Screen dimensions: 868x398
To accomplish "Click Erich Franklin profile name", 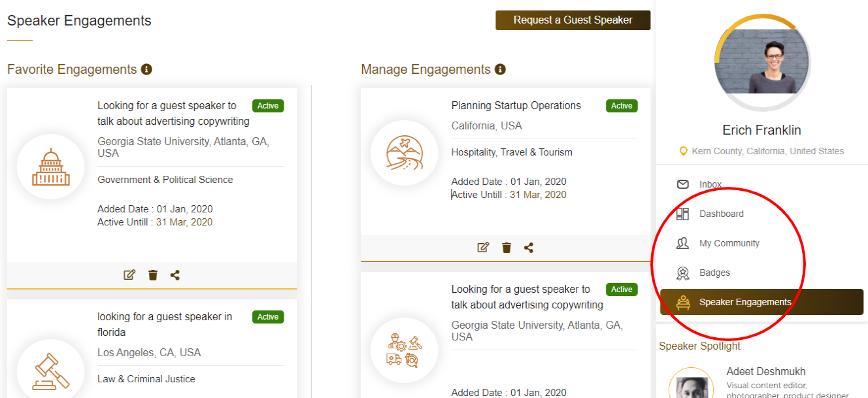I will [x=761, y=130].
